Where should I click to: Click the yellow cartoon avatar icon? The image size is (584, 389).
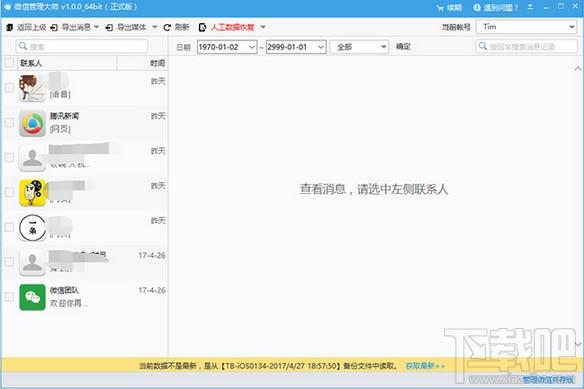click(x=32, y=193)
